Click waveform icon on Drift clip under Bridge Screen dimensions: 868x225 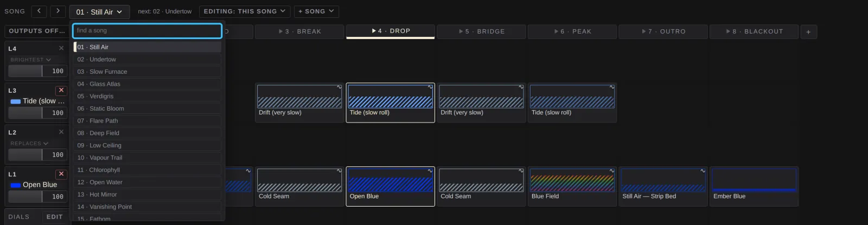click(x=521, y=87)
